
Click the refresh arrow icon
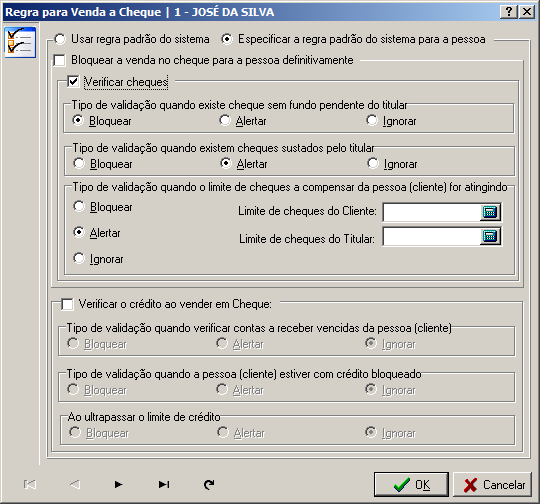(x=209, y=484)
